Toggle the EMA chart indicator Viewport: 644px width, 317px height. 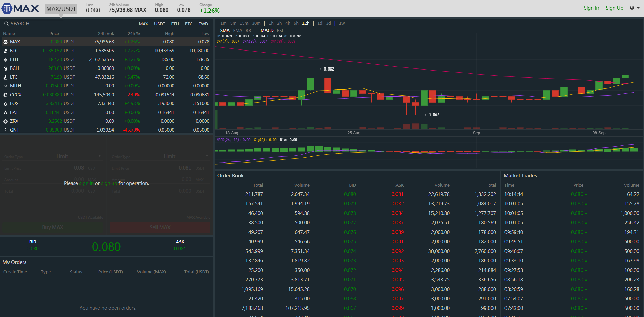238,31
